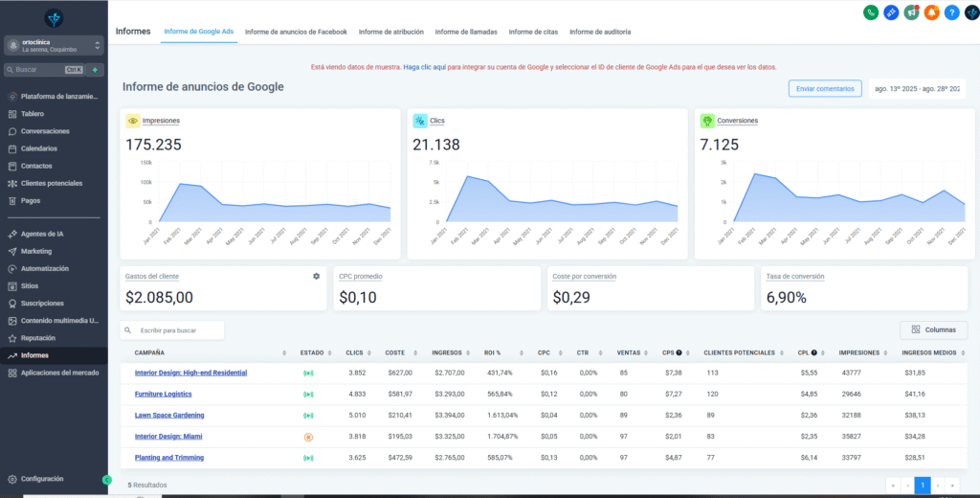Click the Enviar comentarios button
Image resolution: width=980 pixels, height=498 pixels.
[x=824, y=88]
